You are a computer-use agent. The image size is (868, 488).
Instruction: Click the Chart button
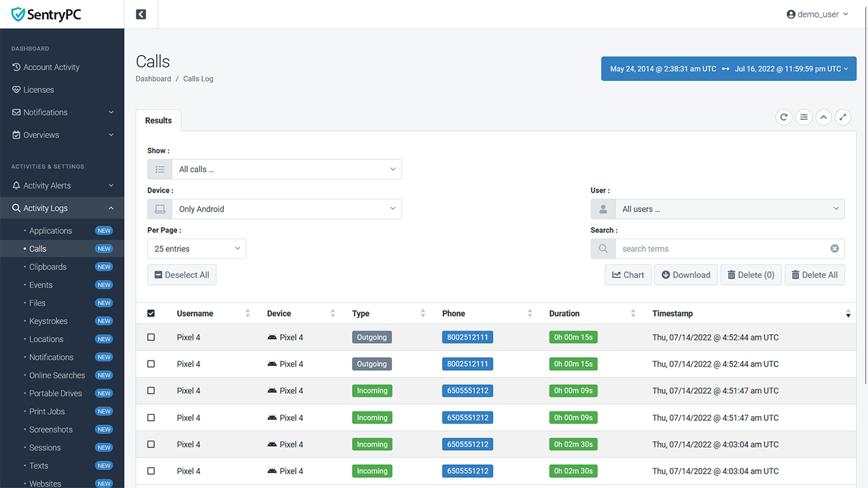[x=628, y=274]
